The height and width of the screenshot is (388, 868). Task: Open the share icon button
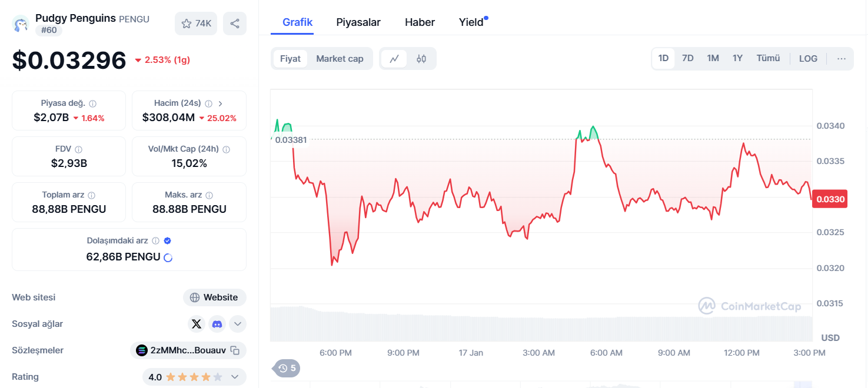(x=235, y=24)
